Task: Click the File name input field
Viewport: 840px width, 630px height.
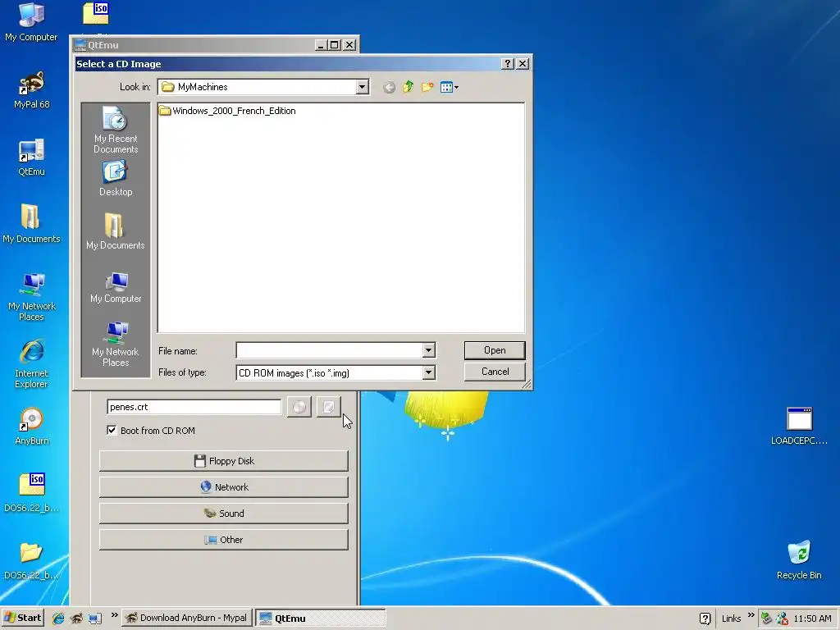Action: 330,350
